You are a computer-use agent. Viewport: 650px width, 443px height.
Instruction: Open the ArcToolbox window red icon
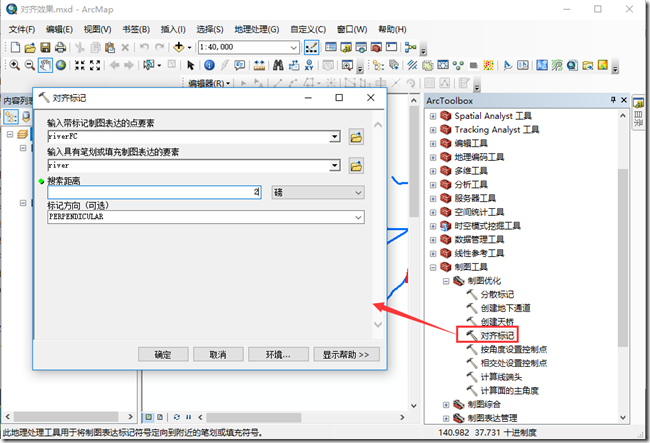pos(376,47)
